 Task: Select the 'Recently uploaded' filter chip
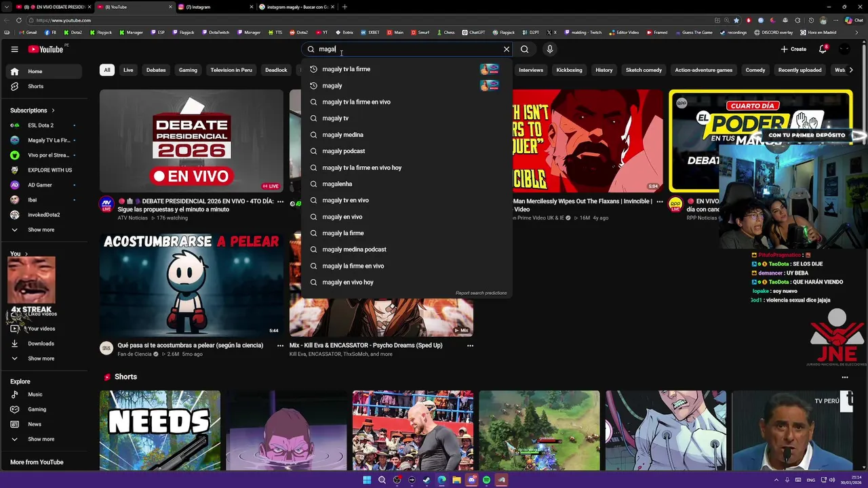(x=800, y=70)
